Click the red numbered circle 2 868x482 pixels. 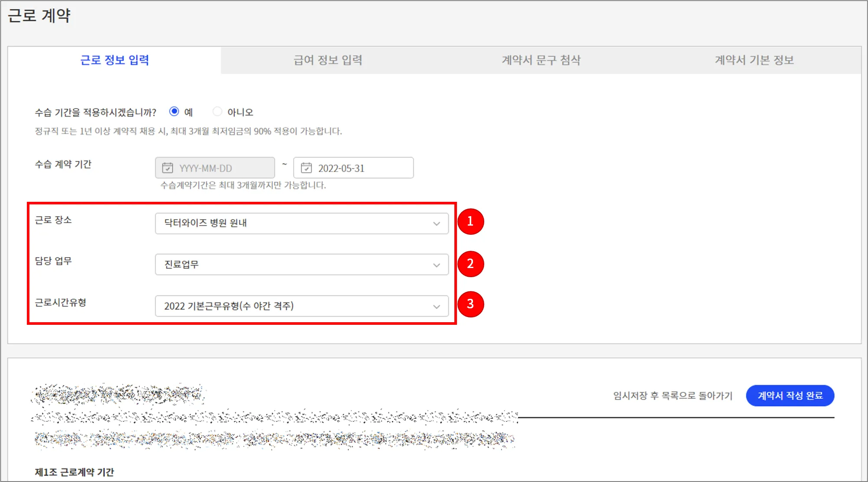tap(470, 264)
